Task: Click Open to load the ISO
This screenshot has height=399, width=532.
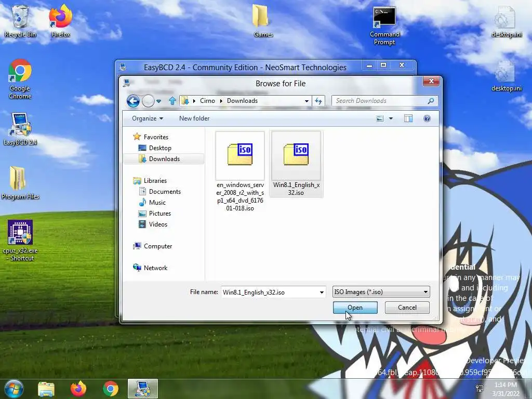Action: tap(355, 308)
